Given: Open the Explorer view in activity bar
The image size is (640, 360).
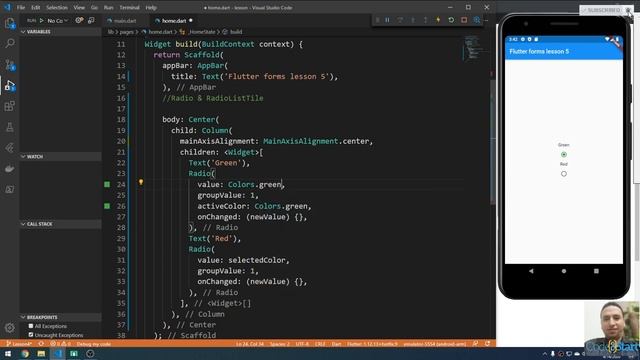Looking at the screenshot, I should (x=9, y=23).
